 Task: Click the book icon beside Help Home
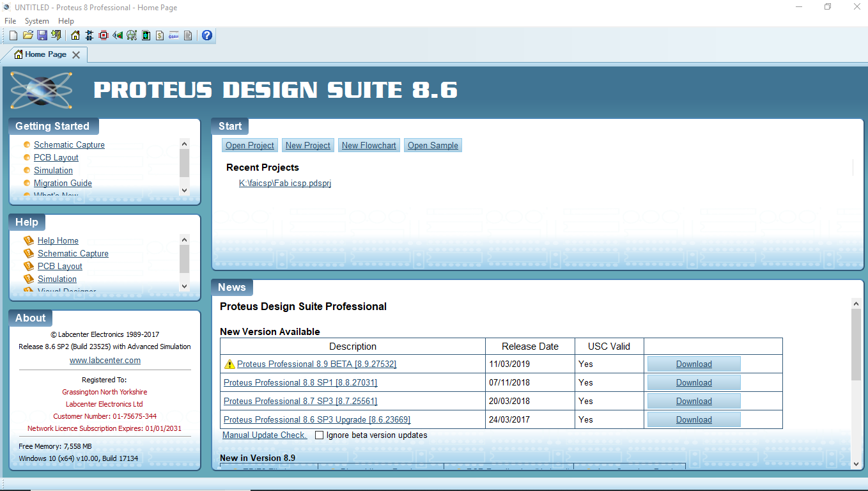point(28,240)
